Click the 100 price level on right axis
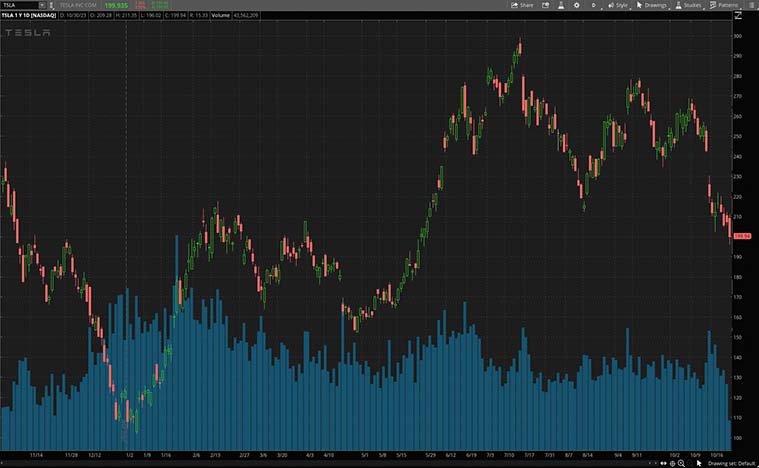The image size is (759, 468). 738,438
